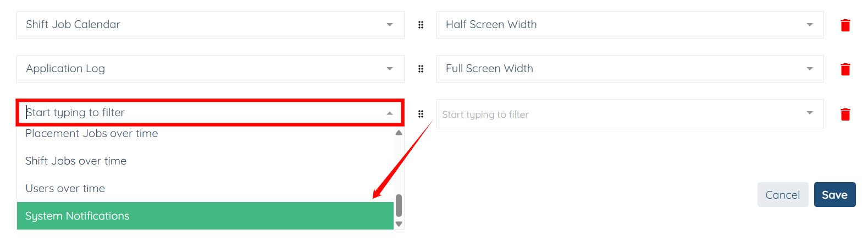Open the Half Screen Width dropdown
The image size is (868, 246).
tap(809, 25)
